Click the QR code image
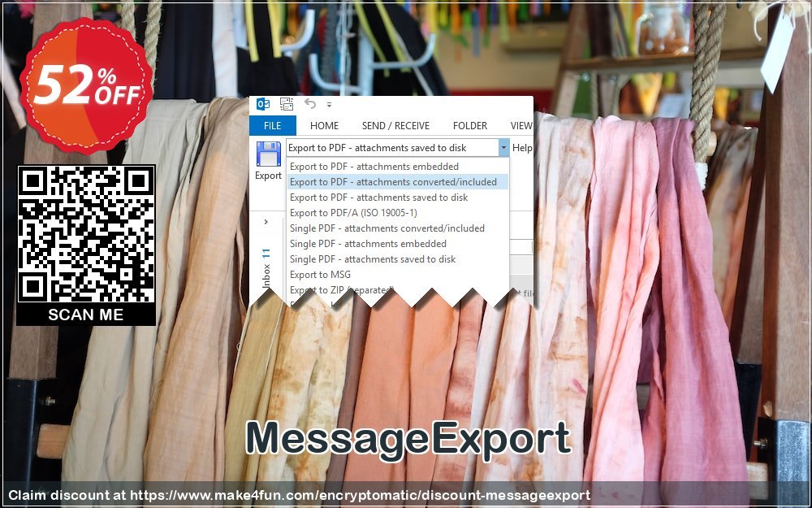Screen dimensions: 812x508 click(x=86, y=234)
